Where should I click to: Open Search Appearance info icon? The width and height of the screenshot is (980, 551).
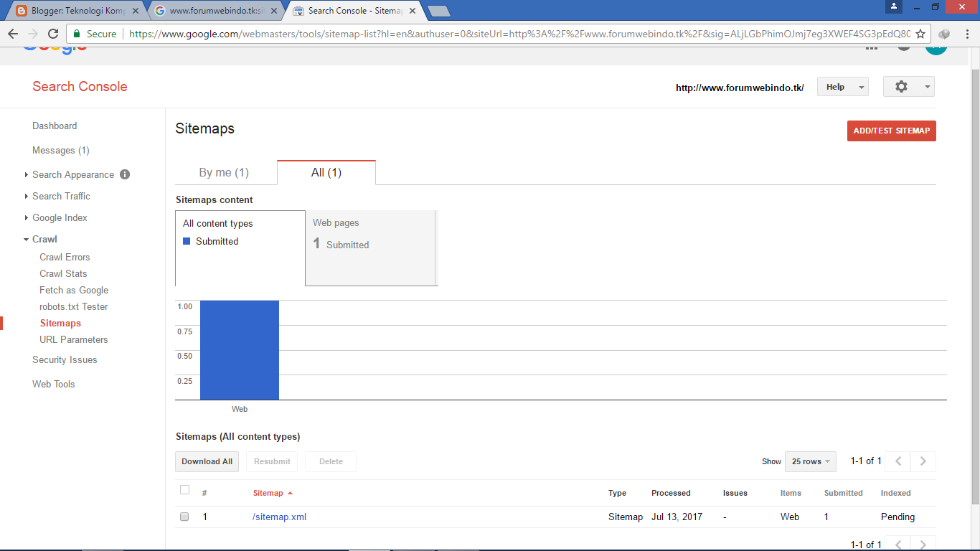(x=125, y=174)
